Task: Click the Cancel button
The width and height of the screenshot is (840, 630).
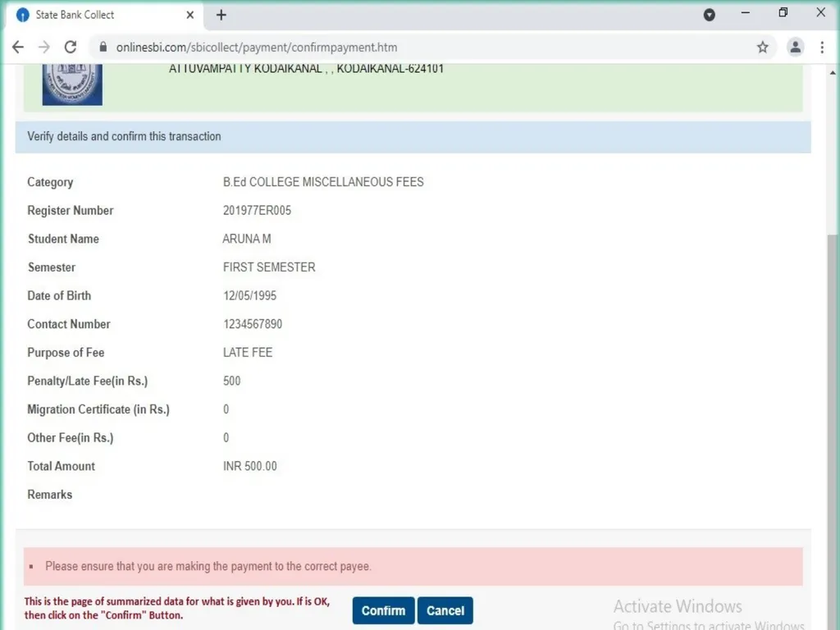Action: tap(445, 610)
